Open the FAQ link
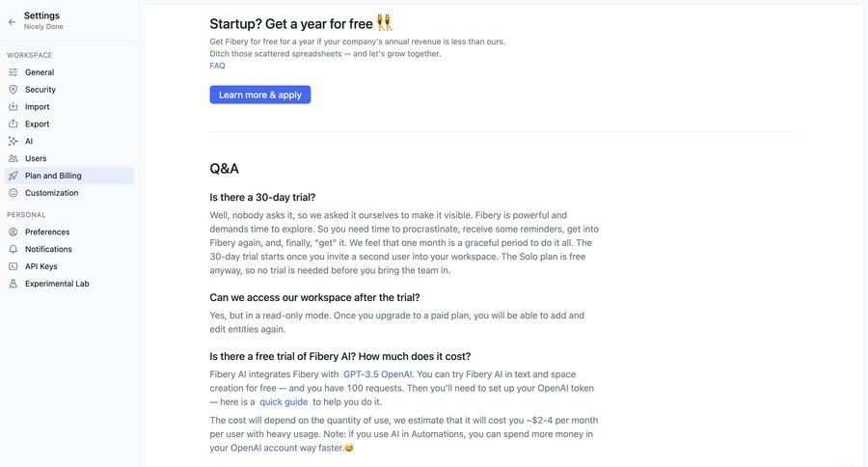Screen dimensions: 868x467 [x=217, y=66]
